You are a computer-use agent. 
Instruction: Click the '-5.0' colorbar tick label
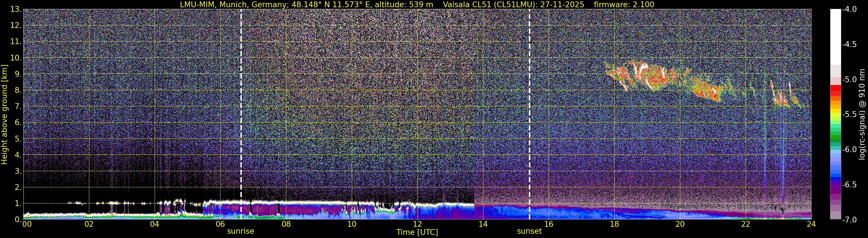[x=849, y=80]
